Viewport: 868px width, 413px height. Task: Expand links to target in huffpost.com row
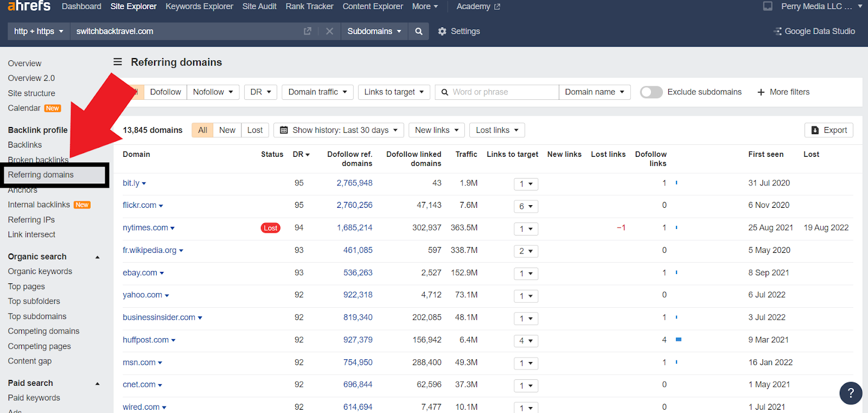click(x=526, y=341)
